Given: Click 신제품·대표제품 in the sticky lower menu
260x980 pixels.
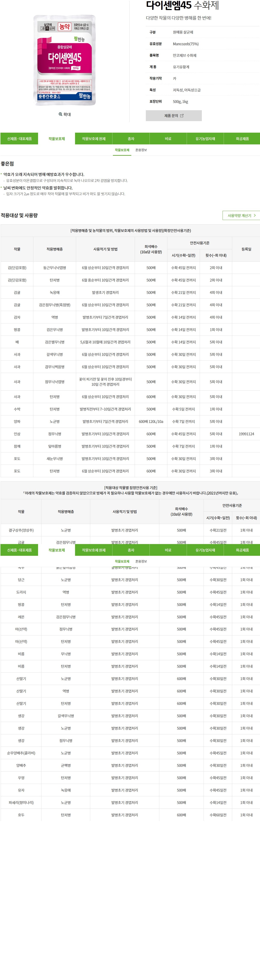Looking at the screenshot, I should point(19,550).
